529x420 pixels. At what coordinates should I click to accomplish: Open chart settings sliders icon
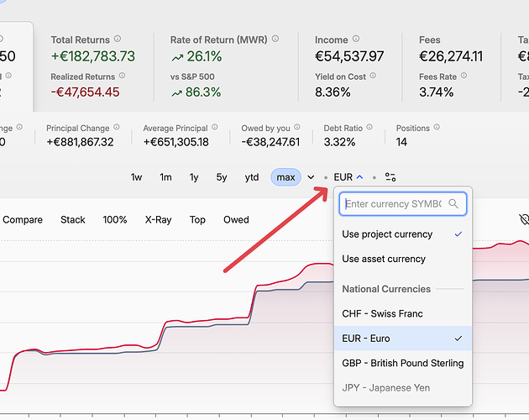point(390,177)
